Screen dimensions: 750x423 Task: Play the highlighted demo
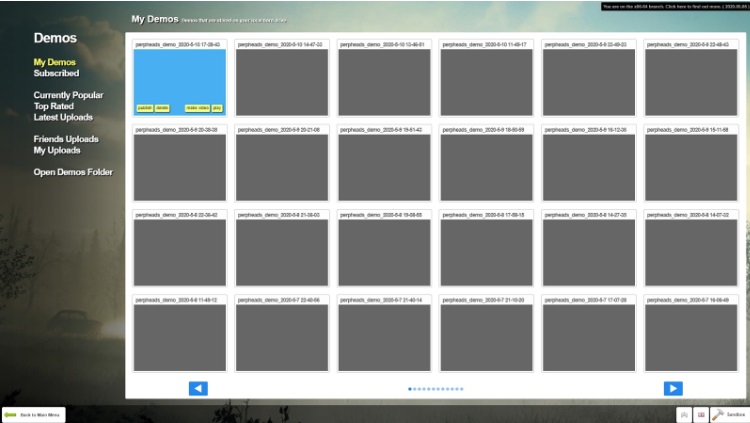coord(217,108)
